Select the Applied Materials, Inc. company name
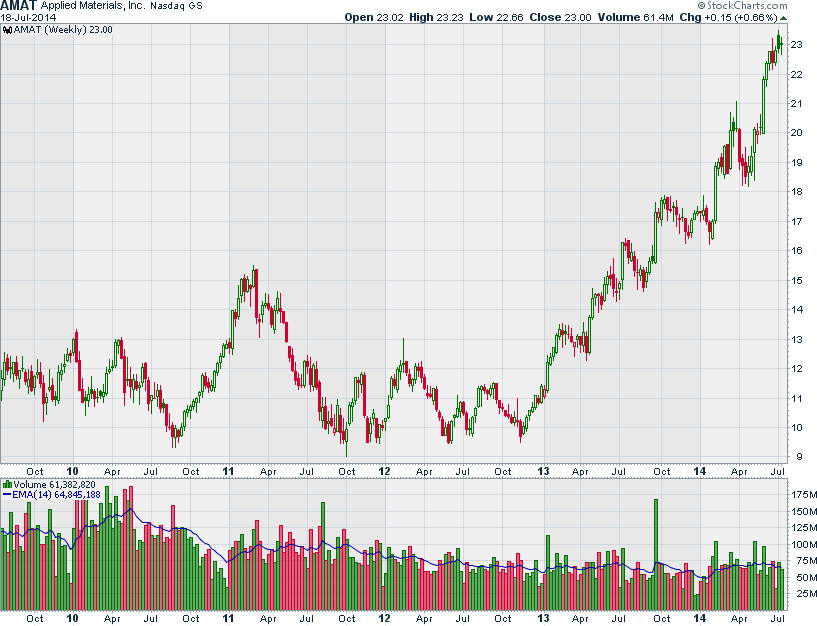This screenshot has height=626, width=817. click(93, 6)
